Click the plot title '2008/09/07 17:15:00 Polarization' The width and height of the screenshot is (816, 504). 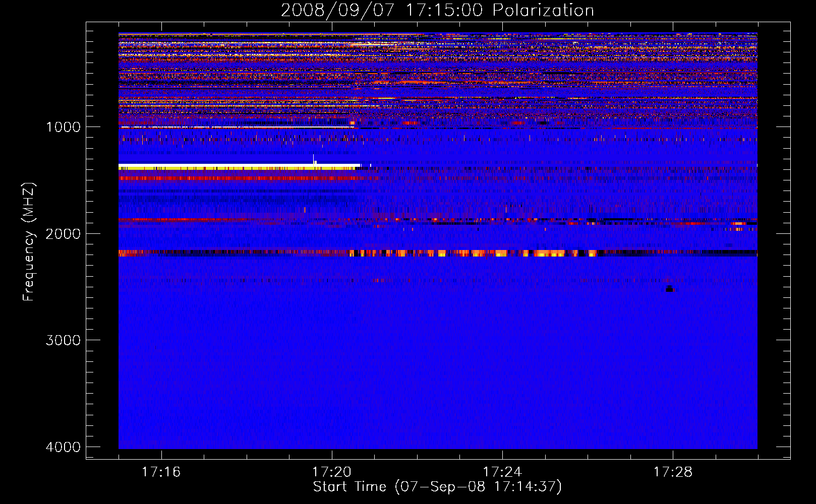(437, 10)
